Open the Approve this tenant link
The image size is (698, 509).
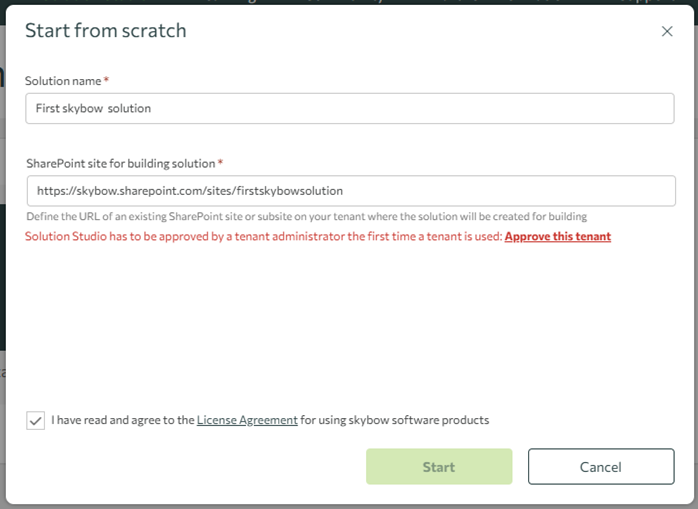point(557,237)
